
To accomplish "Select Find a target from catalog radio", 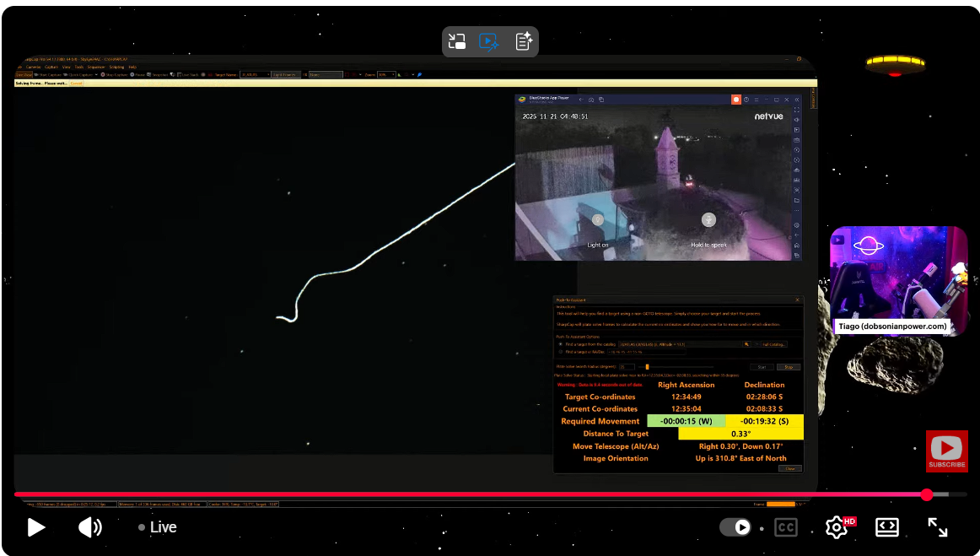I will click(x=561, y=344).
